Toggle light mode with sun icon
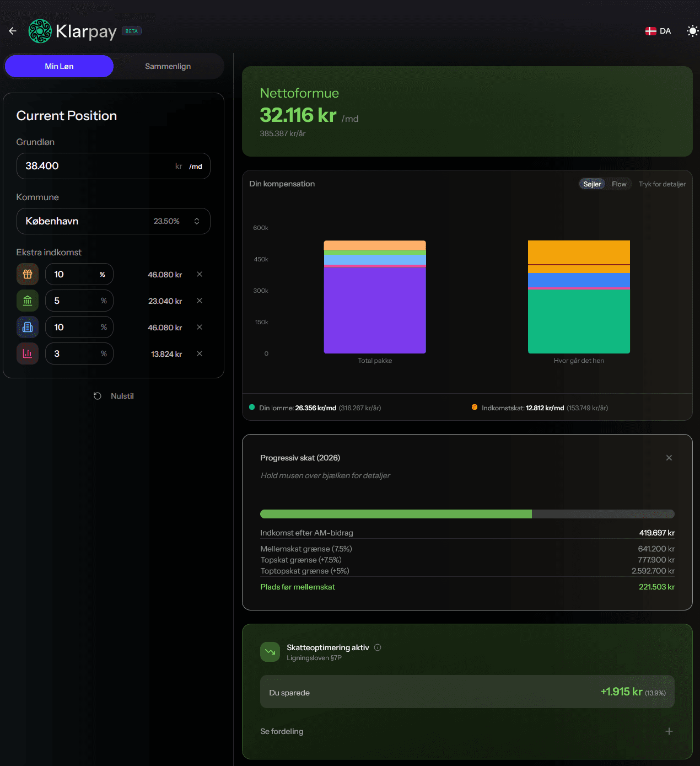Screen dimensions: 700x766 (692, 31)
